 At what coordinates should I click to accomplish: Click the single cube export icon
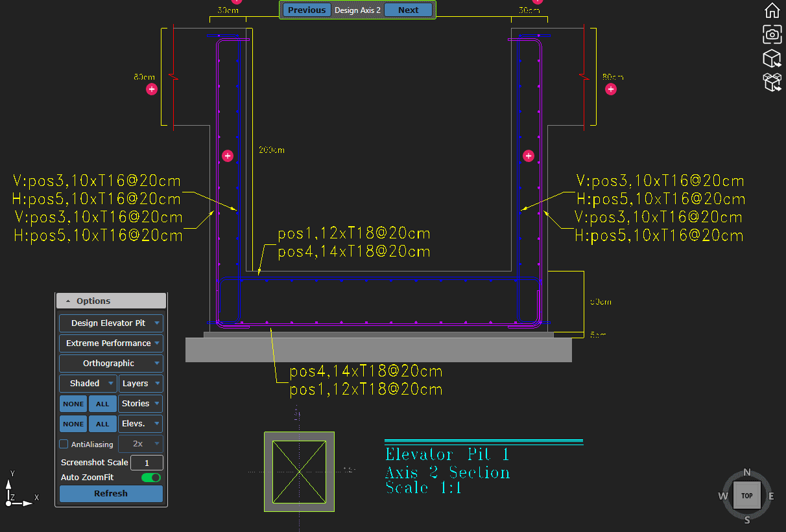click(x=772, y=58)
